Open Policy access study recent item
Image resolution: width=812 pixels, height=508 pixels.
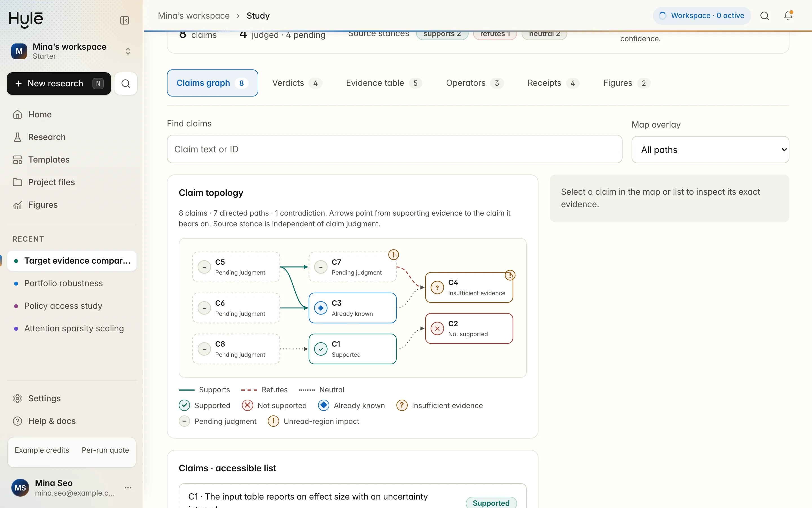click(x=72, y=306)
